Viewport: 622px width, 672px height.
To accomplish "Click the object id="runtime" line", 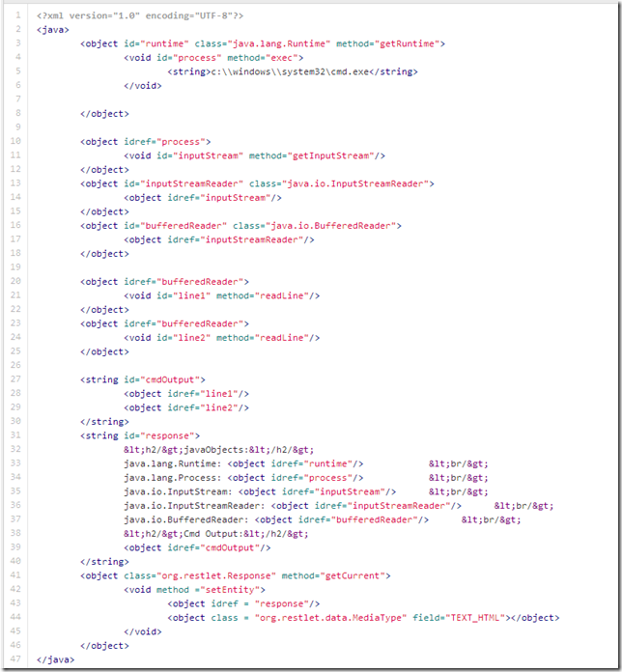I will click(263, 43).
